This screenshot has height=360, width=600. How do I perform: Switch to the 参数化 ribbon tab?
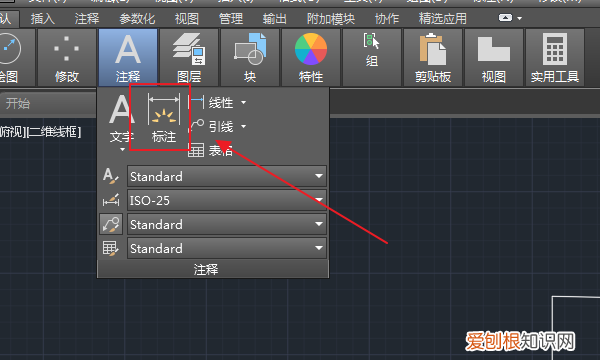tap(137, 18)
